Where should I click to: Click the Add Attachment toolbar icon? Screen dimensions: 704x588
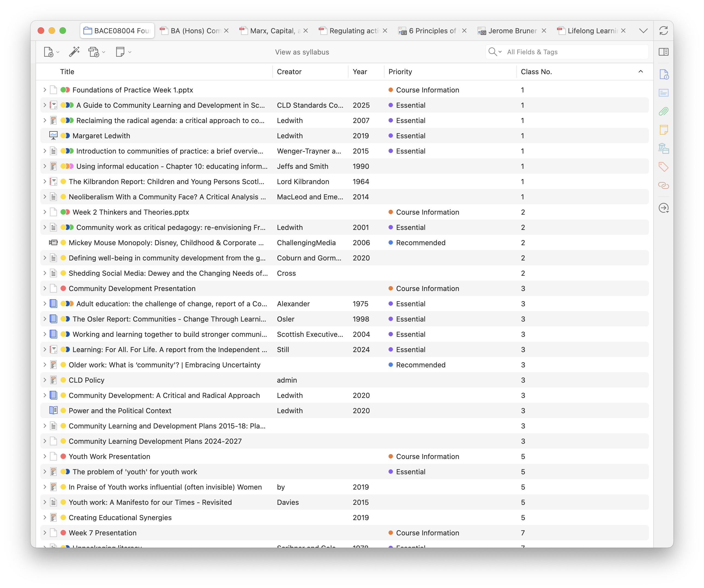click(x=94, y=52)
